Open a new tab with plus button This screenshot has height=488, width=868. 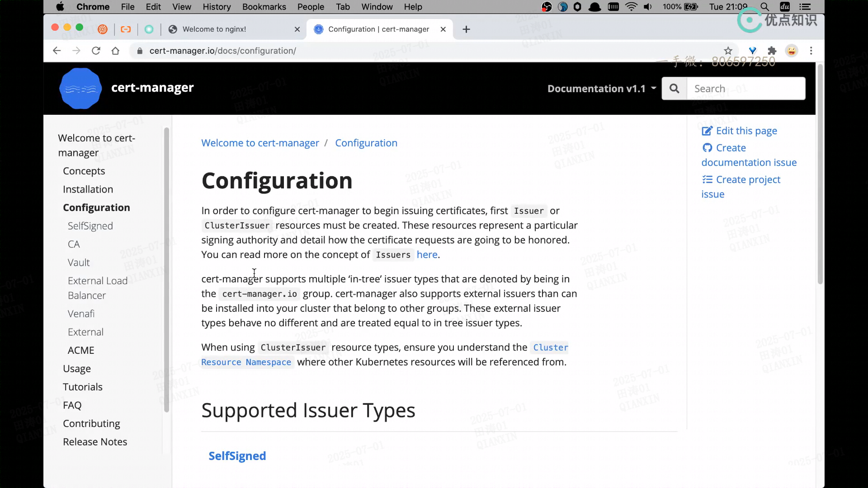pyautogui.click(x=466, y=29)
